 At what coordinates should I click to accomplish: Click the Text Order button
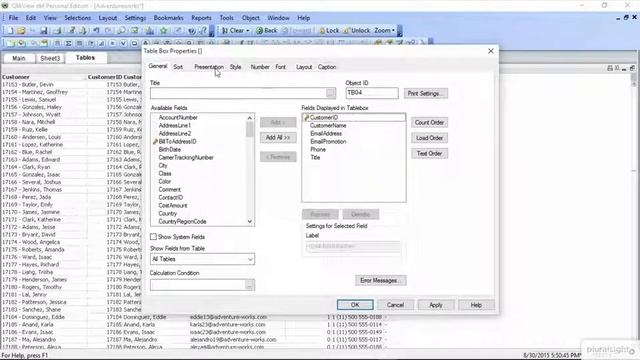[x=429, y=153]
